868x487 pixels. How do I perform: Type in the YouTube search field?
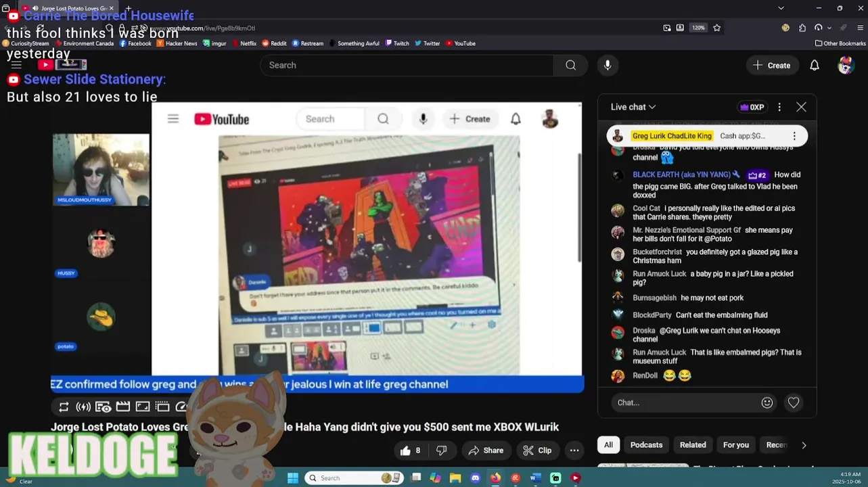(407, 65)
